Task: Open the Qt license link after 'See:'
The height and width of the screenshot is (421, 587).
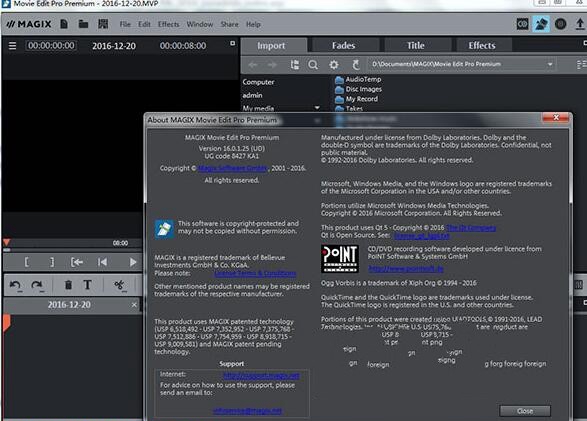Action: click(x=422, y=236)
